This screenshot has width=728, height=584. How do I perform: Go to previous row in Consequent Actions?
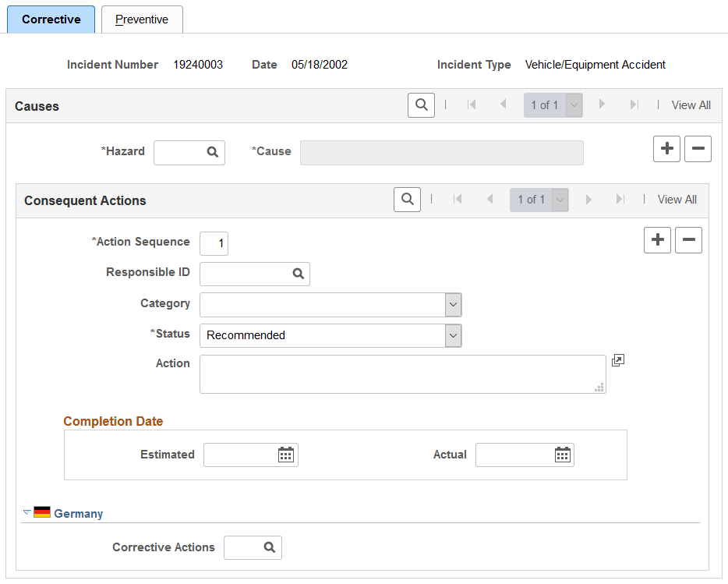(x=489, y=200)
